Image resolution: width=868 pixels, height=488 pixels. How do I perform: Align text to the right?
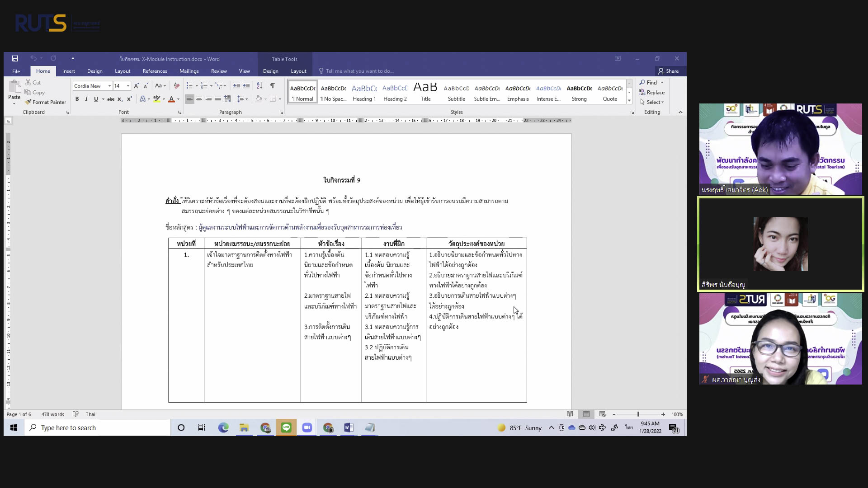(x=208, y=99)
